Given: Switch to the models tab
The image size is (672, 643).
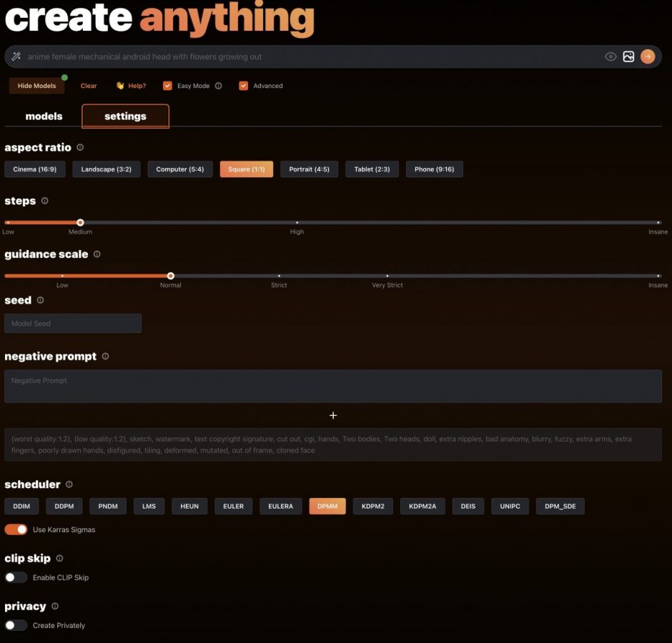Looking at the screenshot, I should 44,116.
